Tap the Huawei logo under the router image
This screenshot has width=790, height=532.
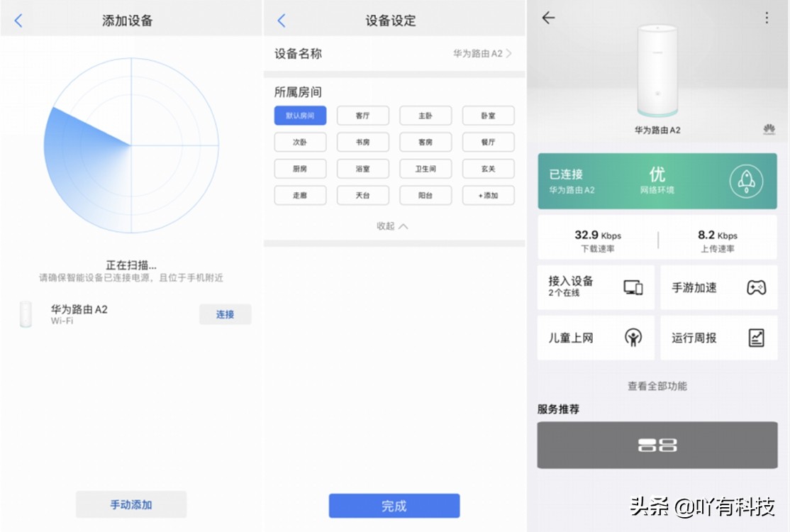pos(768,129)
